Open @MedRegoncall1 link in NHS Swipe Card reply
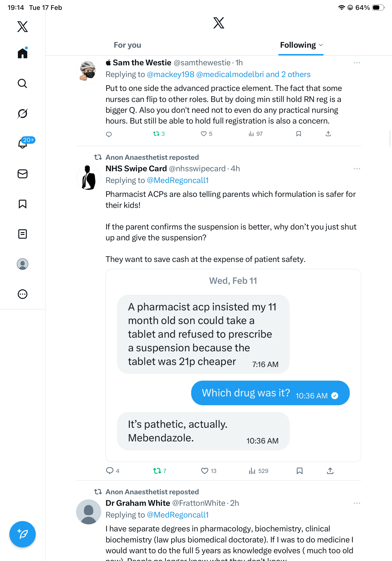 click(178, 180)
